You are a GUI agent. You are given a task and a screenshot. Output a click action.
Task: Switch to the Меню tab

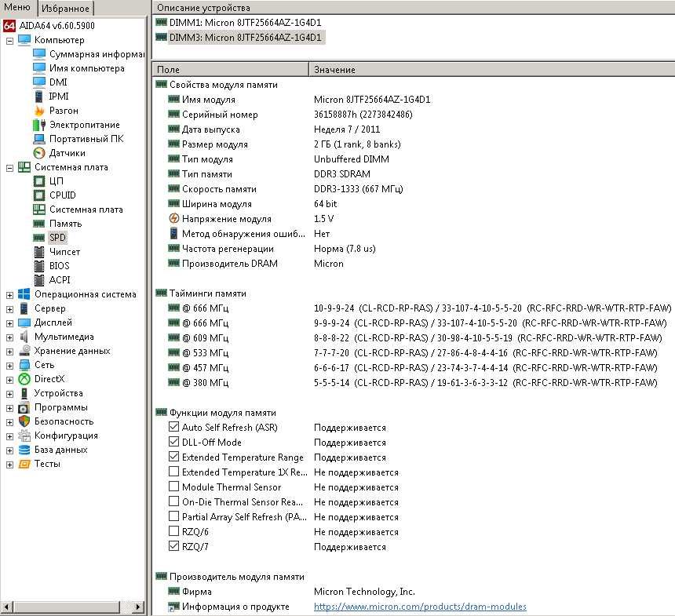point(18,7)
